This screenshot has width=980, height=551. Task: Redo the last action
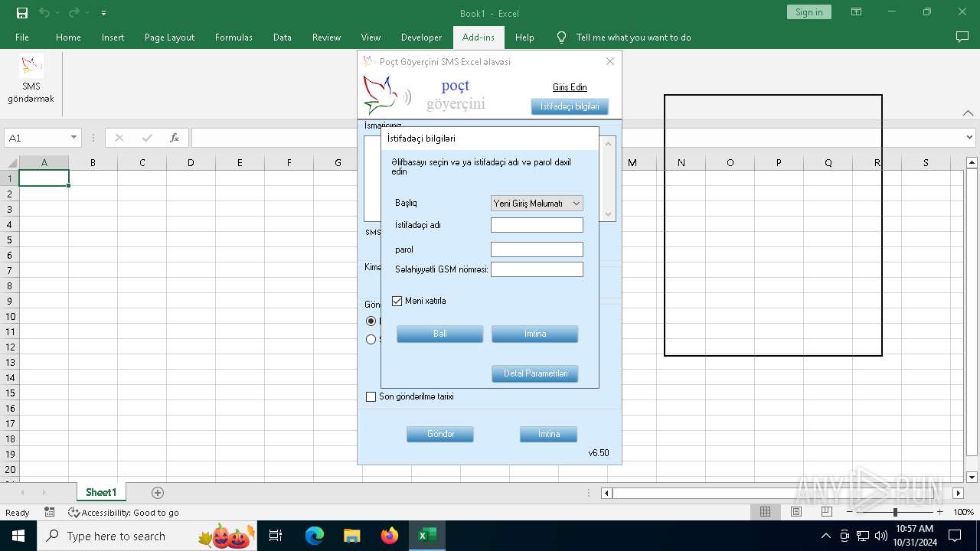click(x=74, y=13)
